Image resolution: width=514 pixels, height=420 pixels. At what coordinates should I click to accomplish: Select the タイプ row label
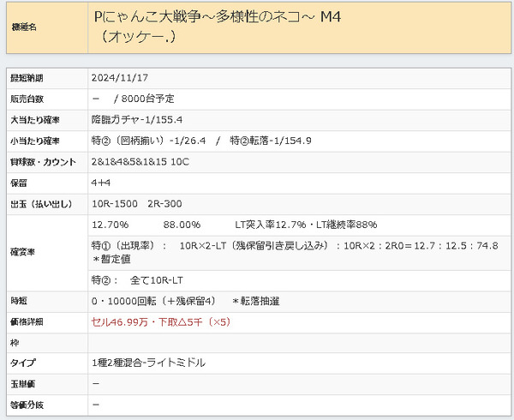tap(22, 363)
